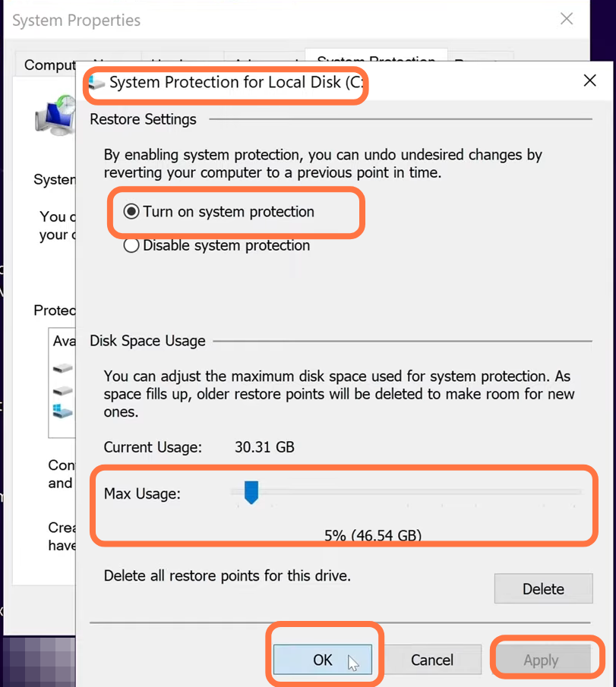616x687 pixels.
Task: Select the first drive icon in list
Action: (x=63, y=368)
